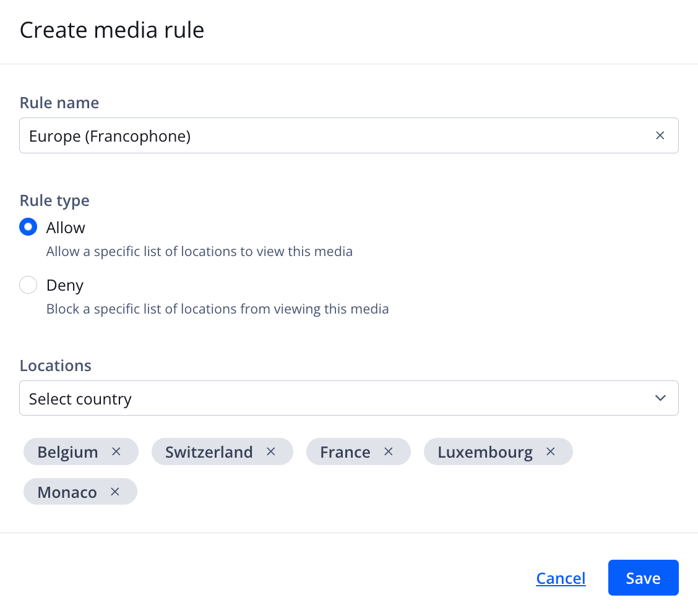The image size is (698, 616).
Task: Click the Switzerland chip label
Action: (209, 452)
